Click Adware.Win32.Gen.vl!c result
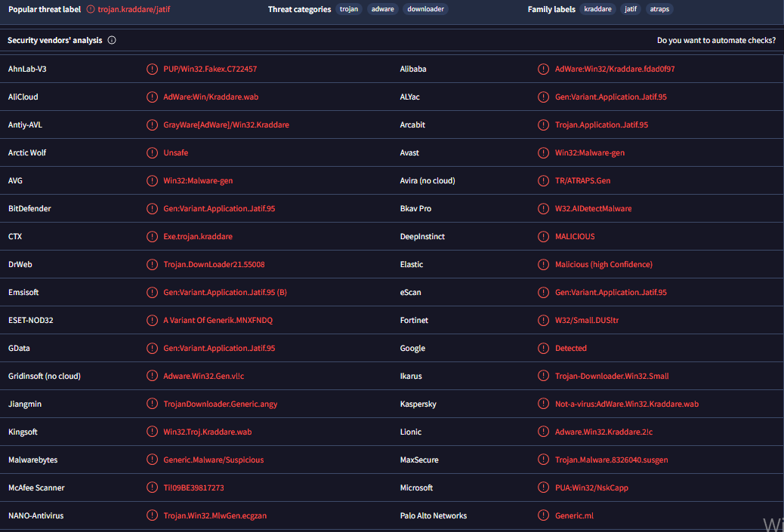This screenshot has width=784, height=532. (203, 376)
